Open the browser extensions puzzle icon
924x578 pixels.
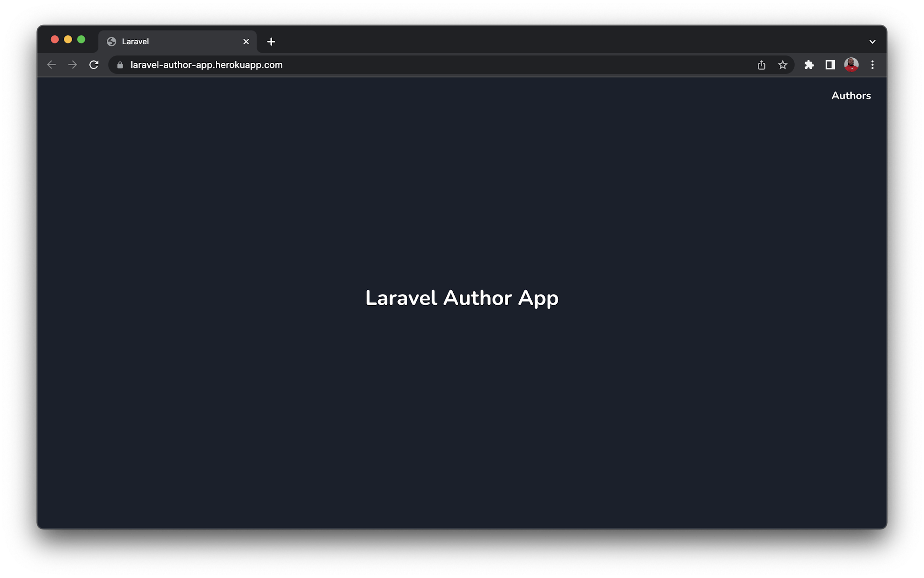[809, 65]
